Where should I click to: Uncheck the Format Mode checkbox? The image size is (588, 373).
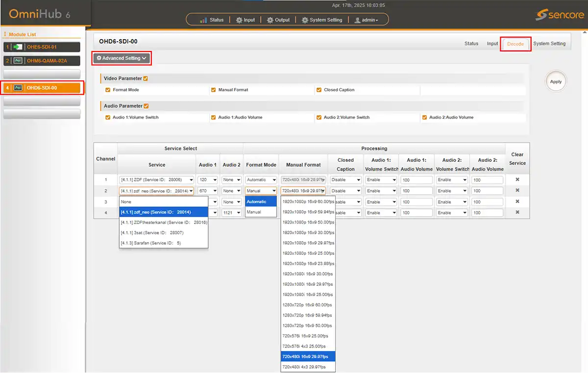[108, 90]
